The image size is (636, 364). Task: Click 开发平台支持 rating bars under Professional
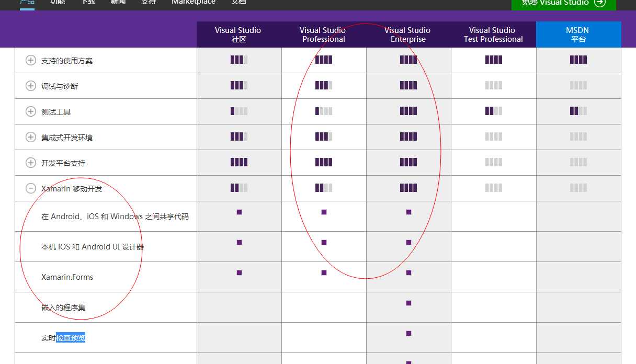coord(324,162)
